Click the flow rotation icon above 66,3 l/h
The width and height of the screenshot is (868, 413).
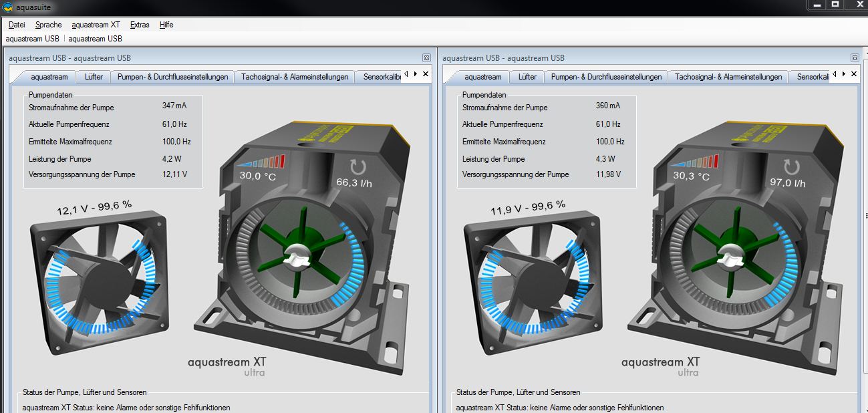[x=358, y=166]
